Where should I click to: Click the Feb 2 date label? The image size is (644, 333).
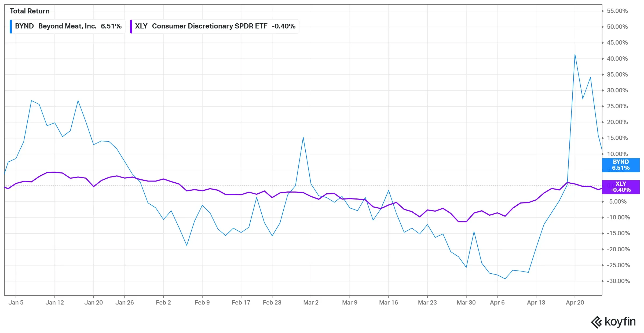coord(163,302)
